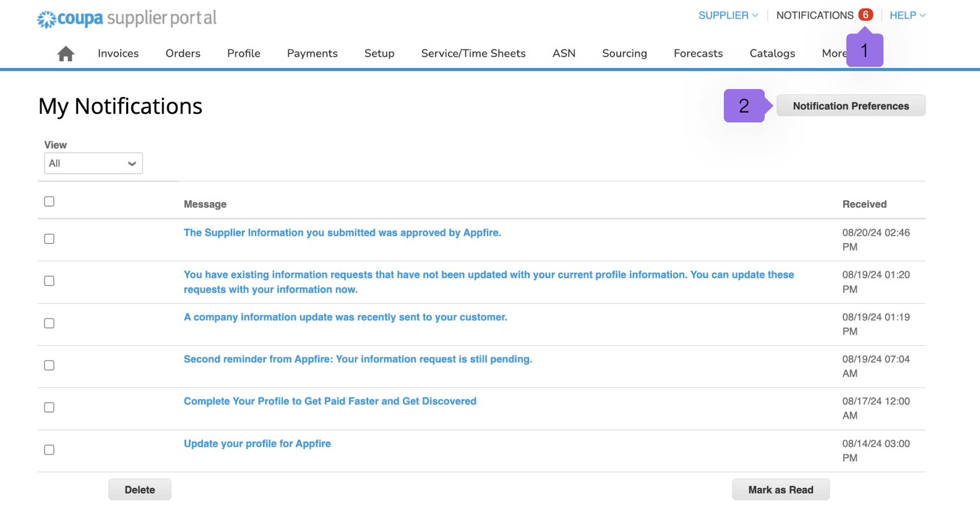Open the company information update message

pos(345,317)
